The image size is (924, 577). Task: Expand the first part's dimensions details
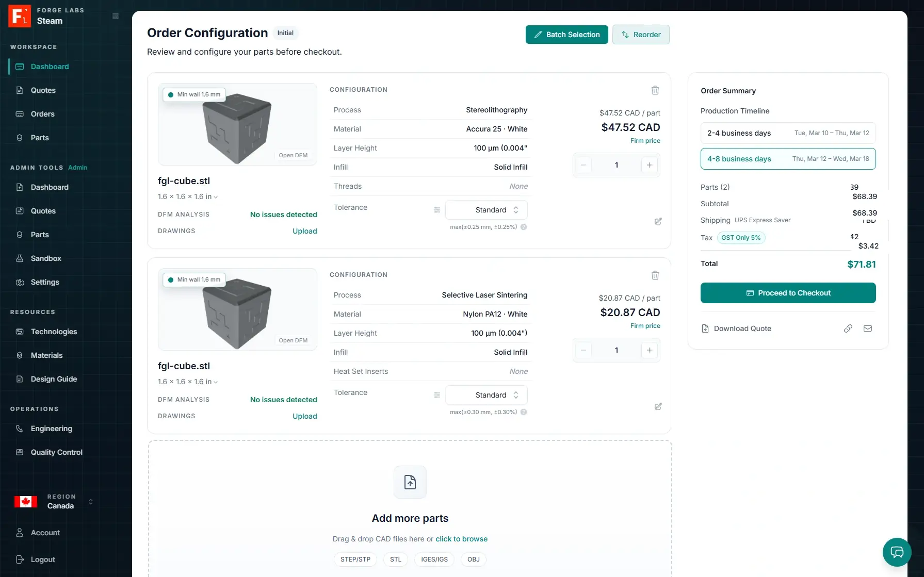(x=216, y=196)
